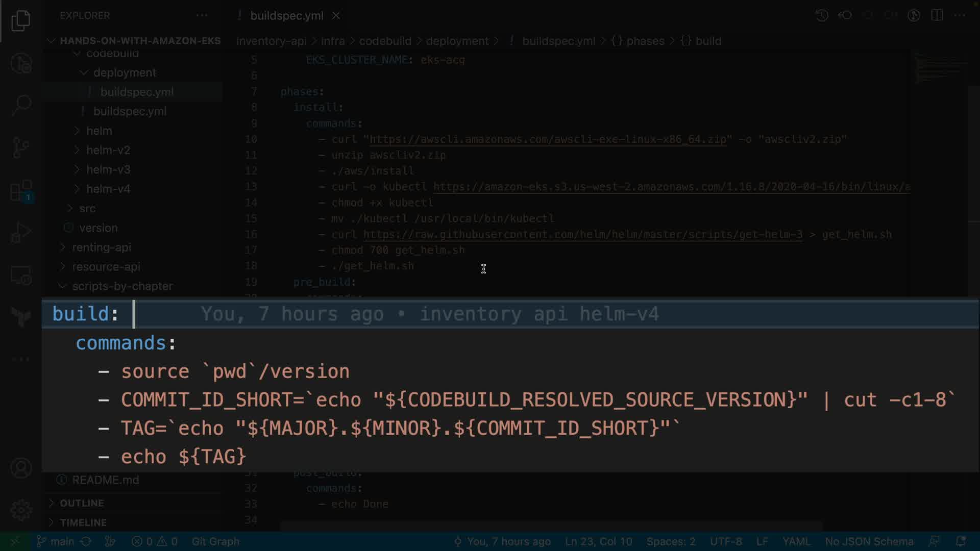Click the split editor right icon
The height and width of the screenshot is (551, 980).
click(937, 15)
